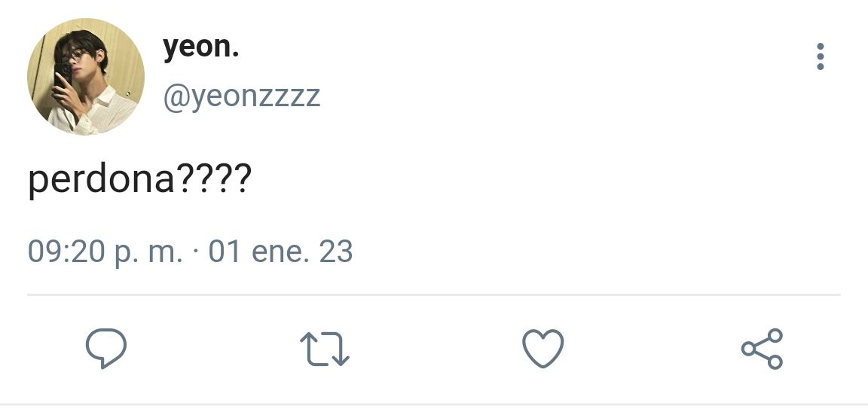This screenshot has height=418, width=868.
Task: Expand the vertical ellipsis overflow menu
Action: [x=820, y=56]
